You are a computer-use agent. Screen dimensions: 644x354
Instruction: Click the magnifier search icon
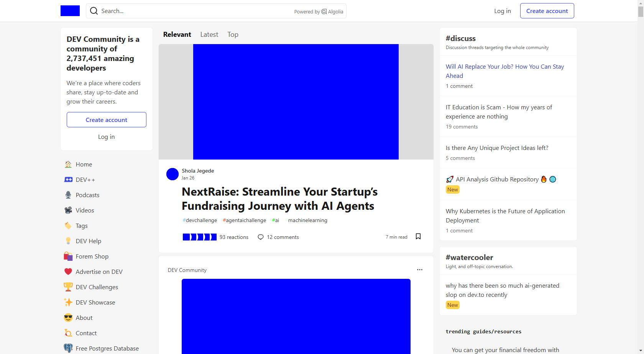tap(94, 11)
